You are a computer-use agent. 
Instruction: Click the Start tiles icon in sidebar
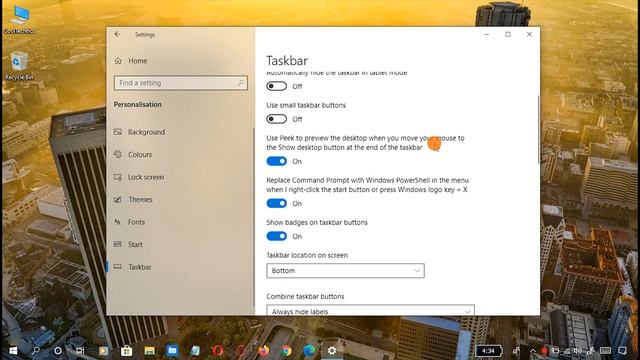coord(118,244)
